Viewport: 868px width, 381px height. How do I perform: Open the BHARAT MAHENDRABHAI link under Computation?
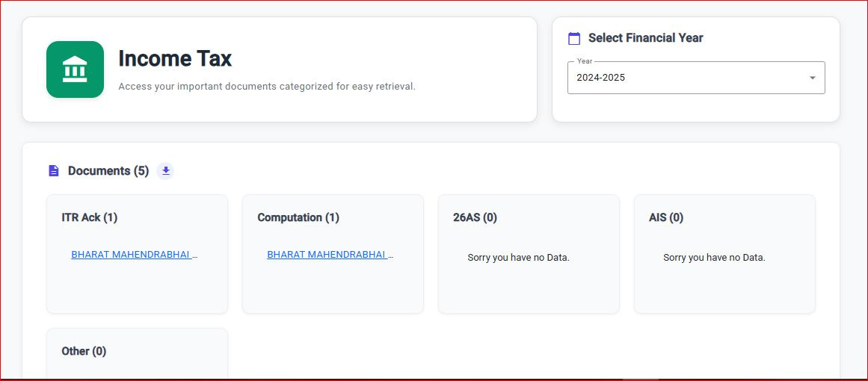pos(330,255)
